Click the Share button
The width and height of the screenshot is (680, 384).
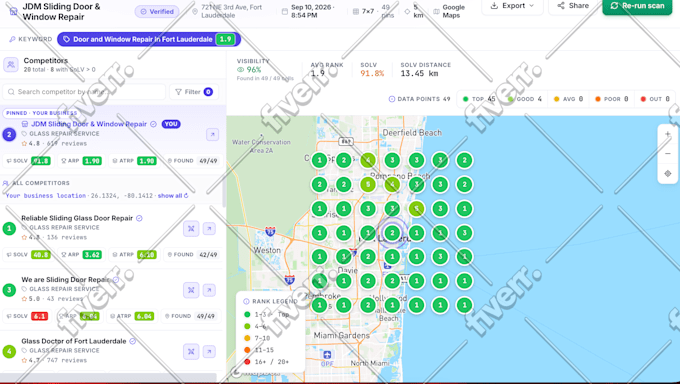point(573,6)
